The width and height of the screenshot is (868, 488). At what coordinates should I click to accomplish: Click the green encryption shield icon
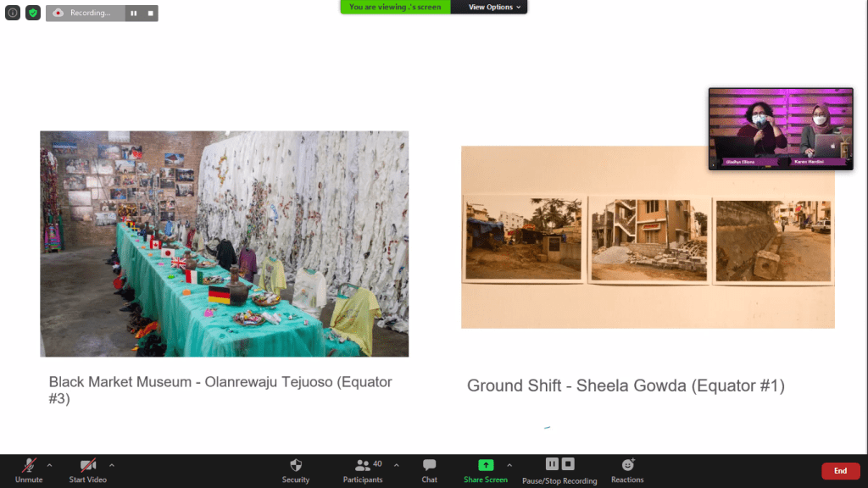click(33, 12)
